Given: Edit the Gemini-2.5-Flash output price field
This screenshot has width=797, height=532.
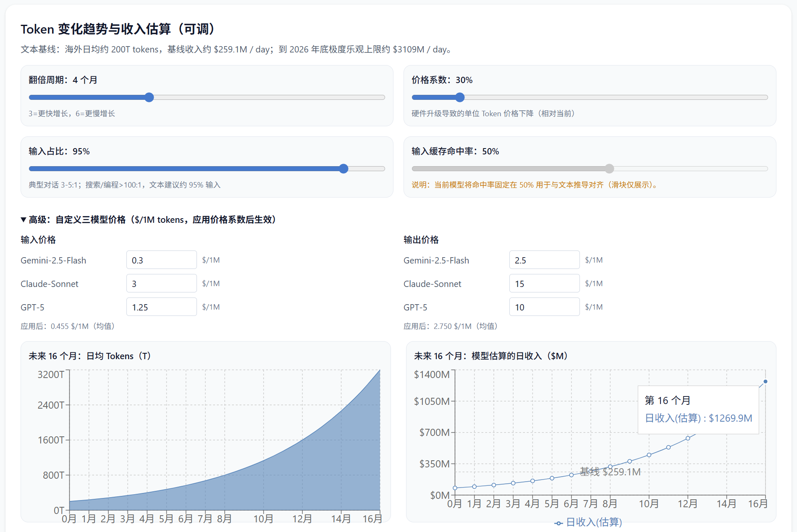Looking at the screenshot, I should click(x=544, y=260).
